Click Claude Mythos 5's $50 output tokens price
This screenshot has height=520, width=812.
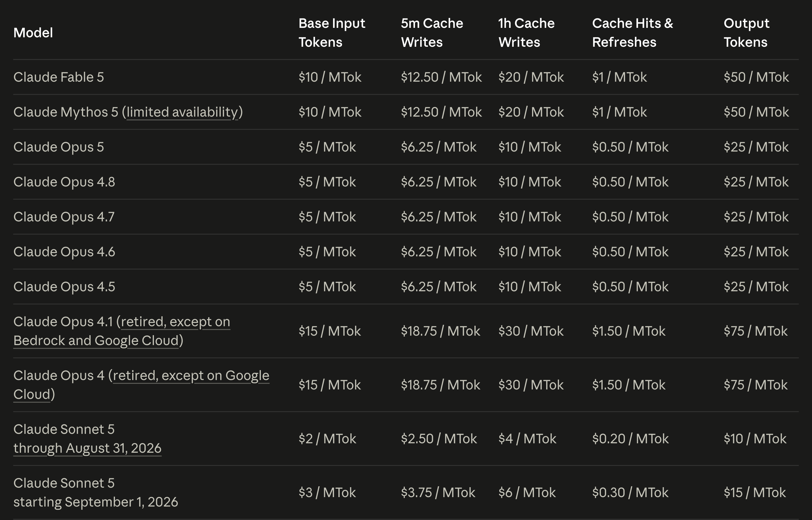(x=756, y=112)
